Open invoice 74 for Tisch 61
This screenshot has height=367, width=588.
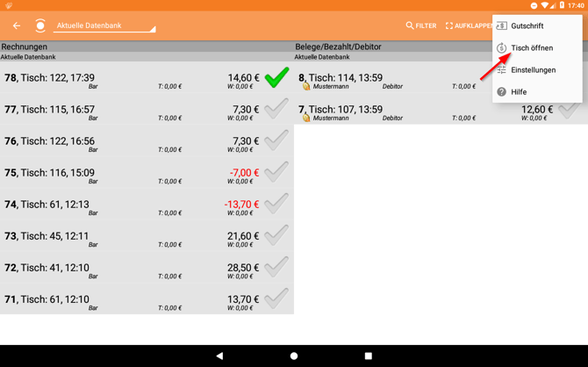(132, 205)
